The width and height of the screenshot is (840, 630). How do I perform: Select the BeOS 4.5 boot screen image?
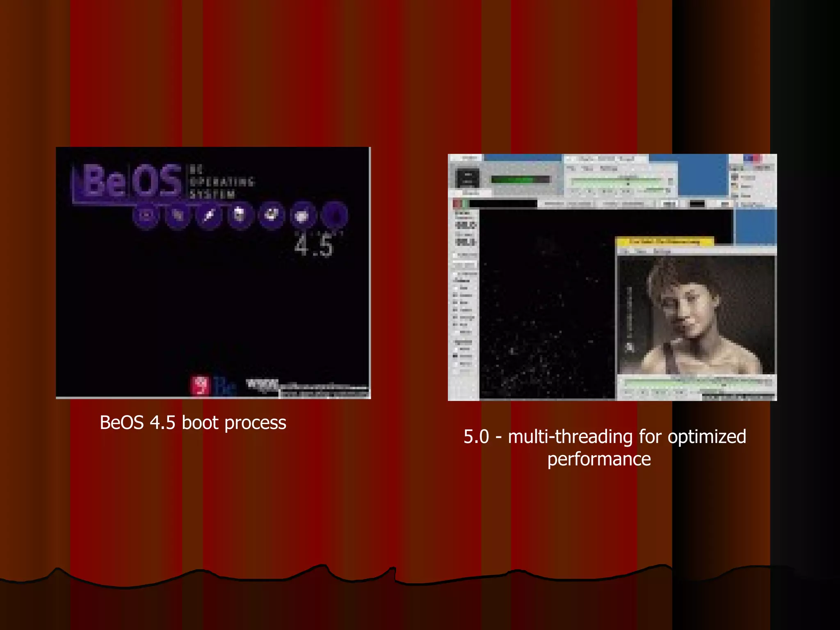pyautogui.click(x=213, y=273)
